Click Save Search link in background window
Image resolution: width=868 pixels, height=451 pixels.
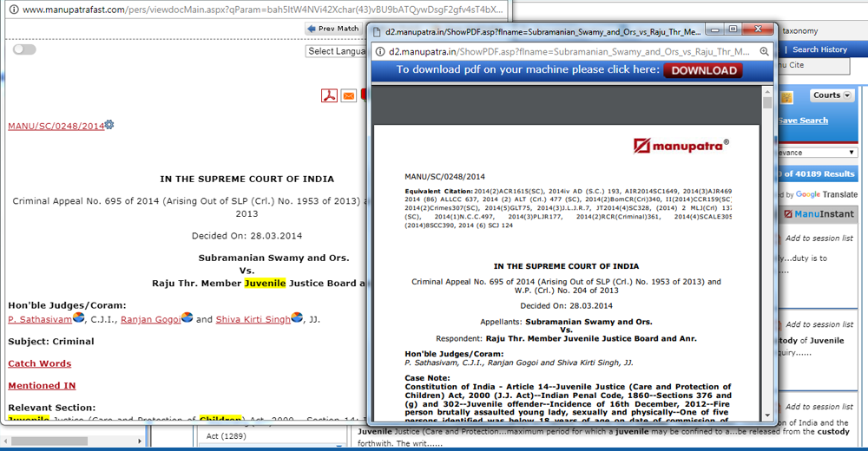[803, 120]
